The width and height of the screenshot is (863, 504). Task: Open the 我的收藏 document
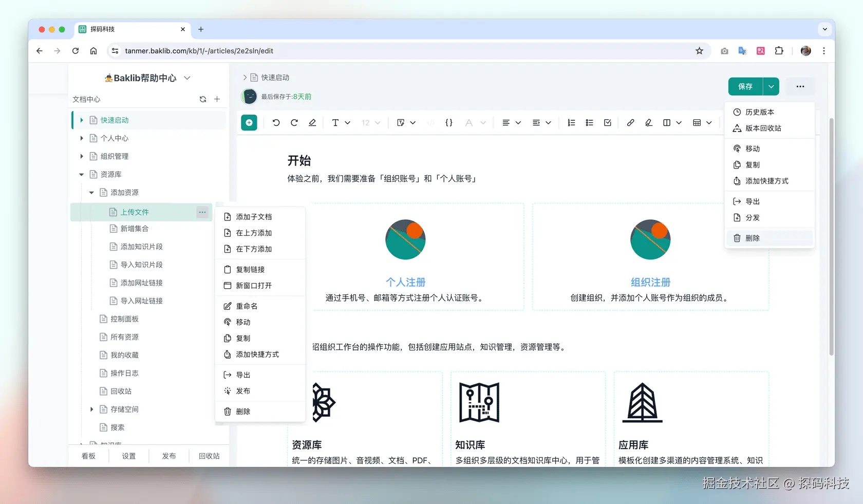click(124, 355)
